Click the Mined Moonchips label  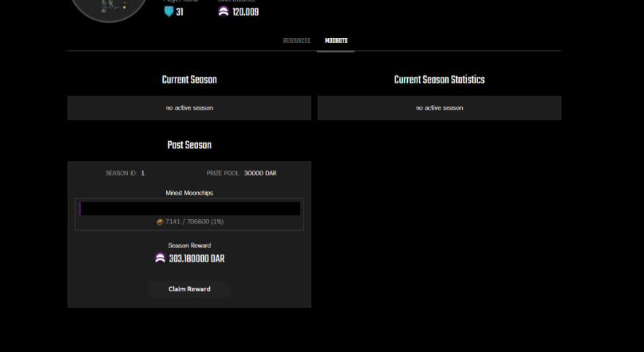(189, 193)
